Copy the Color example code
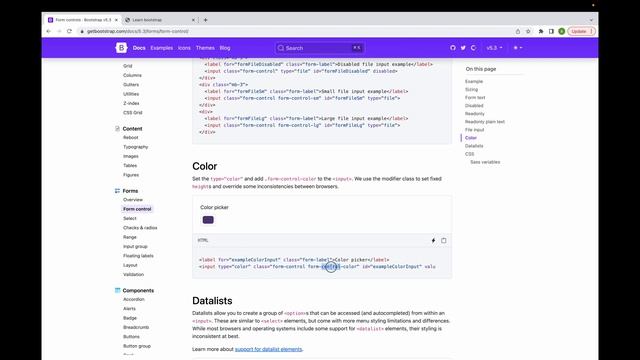Image resolution: width=640 pixels, height=360 pixels. click(x=444, y=240)
